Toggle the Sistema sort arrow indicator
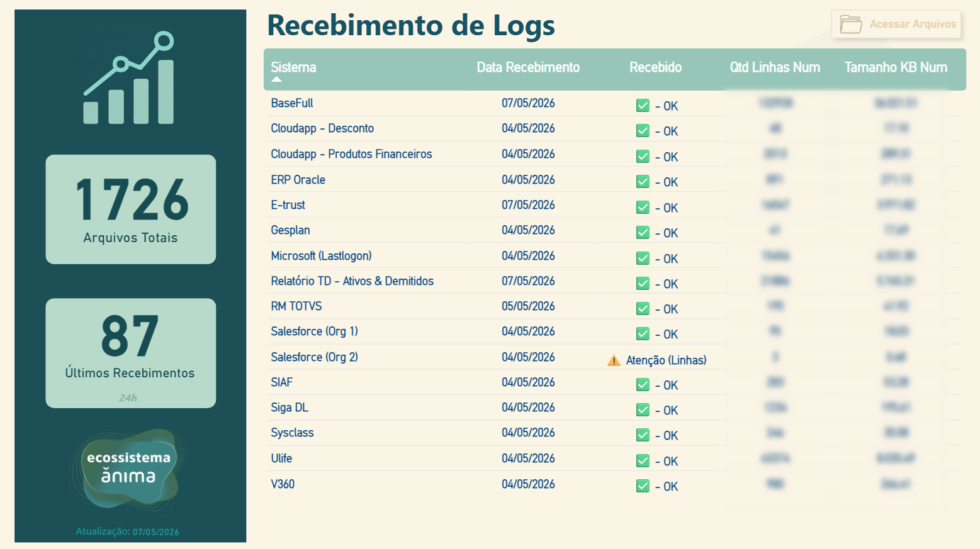 [x=276, y=79]
